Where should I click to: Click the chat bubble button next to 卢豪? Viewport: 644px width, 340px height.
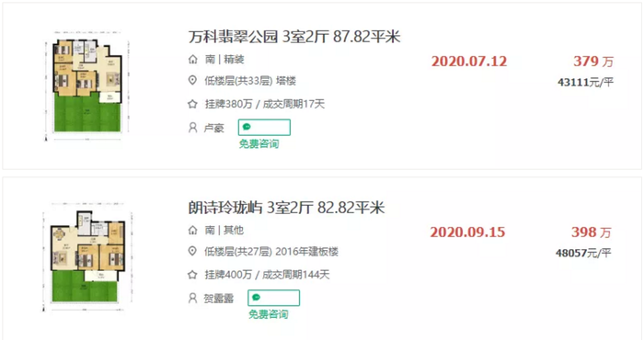264,127
